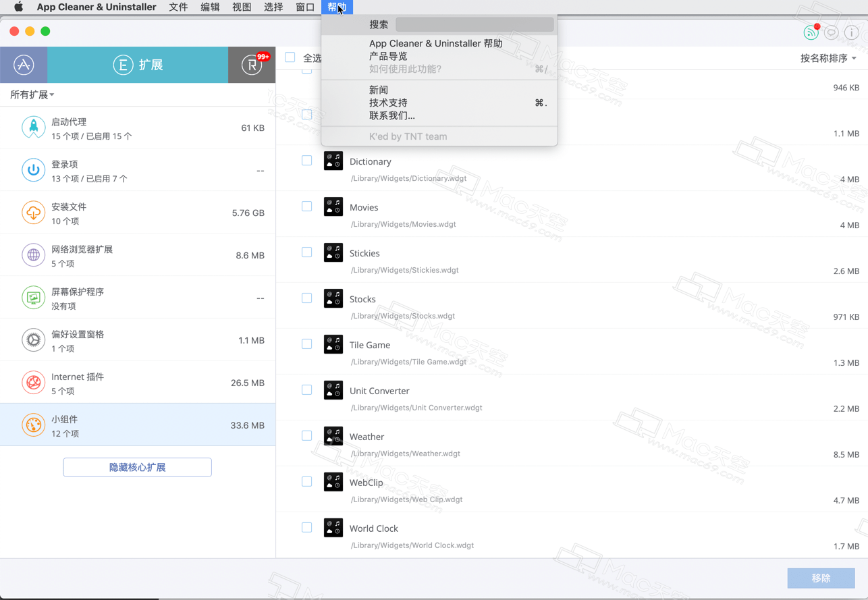The width and height of the screenshot is (868, 600).
Task: Open the Applications tab icon
Action: [x=24, y=65]
